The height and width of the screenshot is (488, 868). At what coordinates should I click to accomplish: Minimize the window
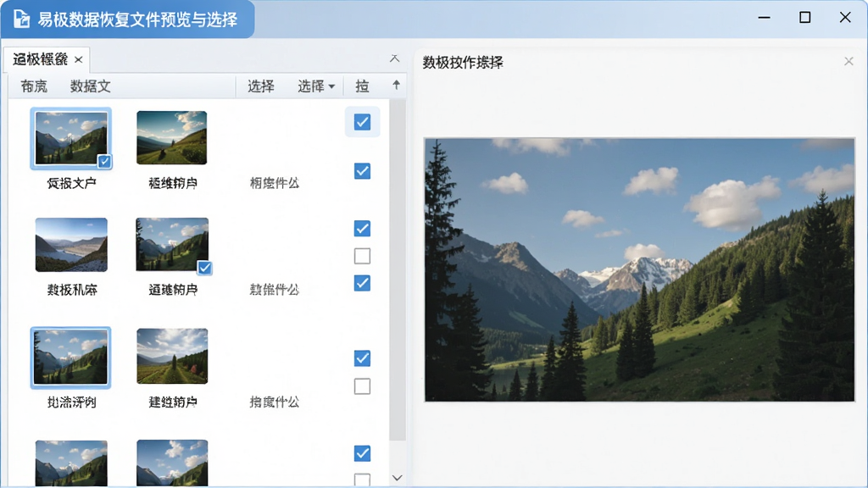(764, 18)
